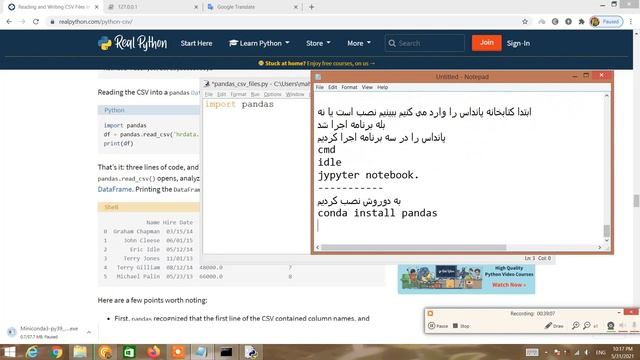Image resolution: width=640 pixels, height=360 pixels.
Task: Open the Notepad Help menu
Action: pyautogui.click(x=382, y=87)
